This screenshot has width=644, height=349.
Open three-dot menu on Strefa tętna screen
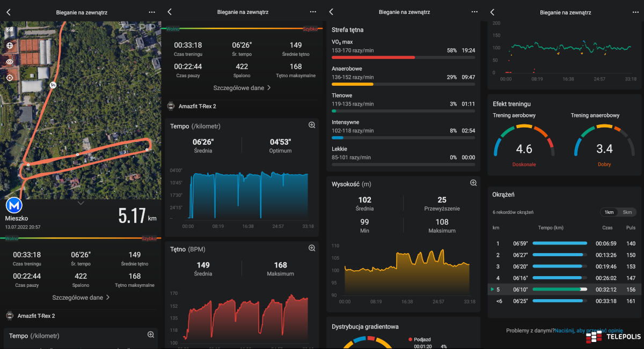pos(474,12)
